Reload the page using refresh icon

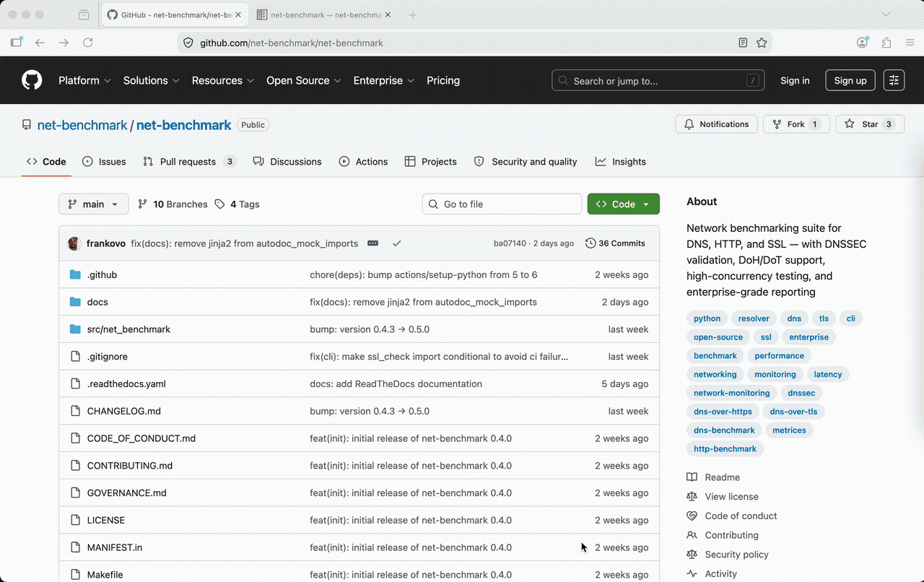click(x=88, y=43)
